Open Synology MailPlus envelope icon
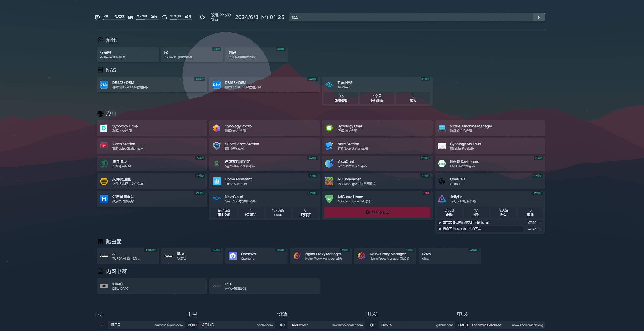This screenshot has height=331, width=644. coord(442,146)
